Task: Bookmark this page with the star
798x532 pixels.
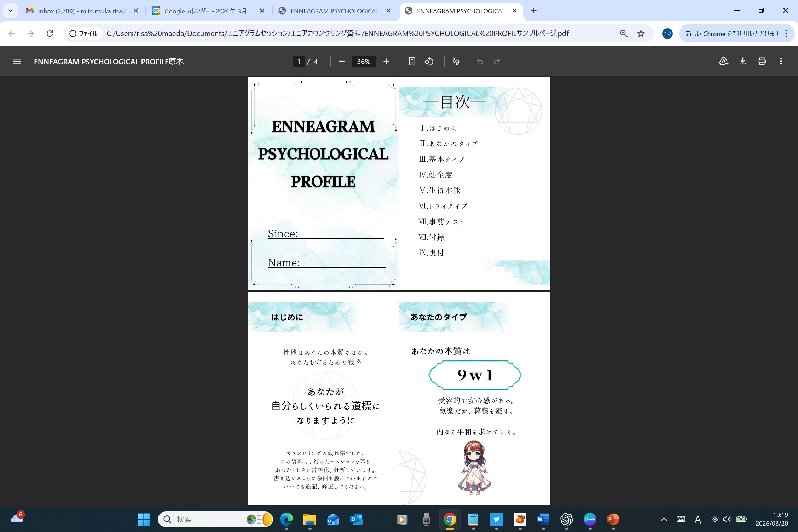Action: pyautogui.click(x=641, y=34)
